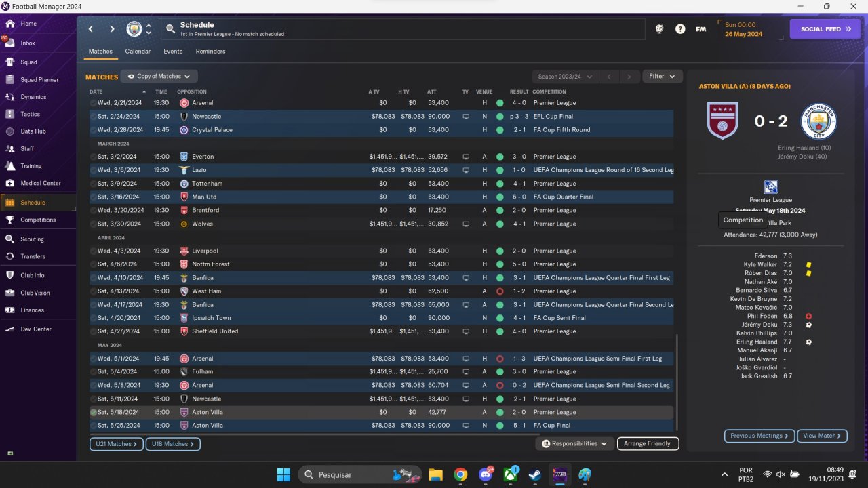The width and height of the screenshot is (868, 488).
Task: Switch to the Events tab
Action: (x=173, y=52)
